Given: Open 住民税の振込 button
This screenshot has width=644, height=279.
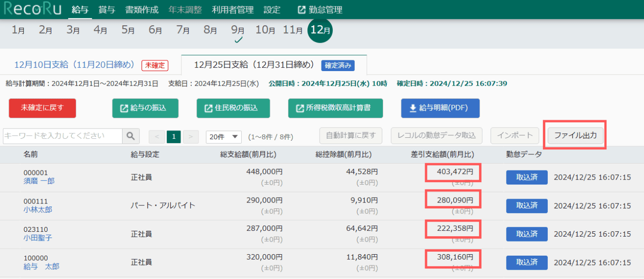Looking at the screenshot, I should (233, 108).
